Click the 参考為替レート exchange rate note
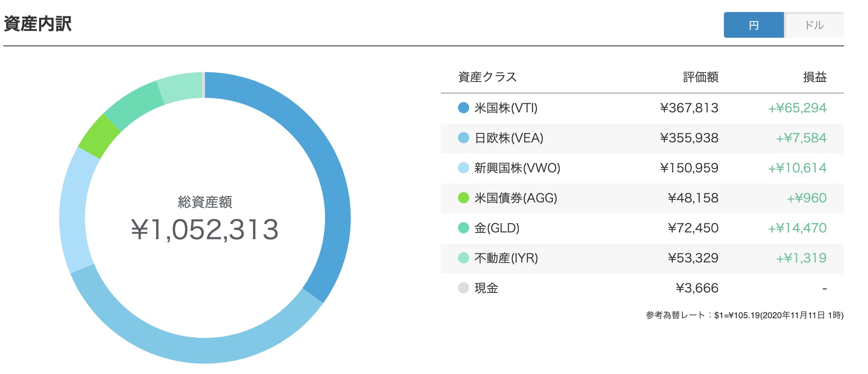 744,315
